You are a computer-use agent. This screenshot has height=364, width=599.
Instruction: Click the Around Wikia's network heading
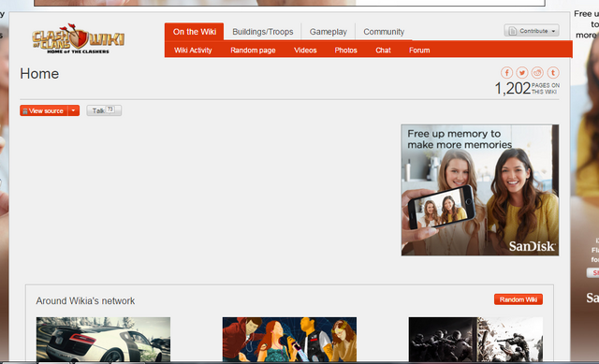85,301
